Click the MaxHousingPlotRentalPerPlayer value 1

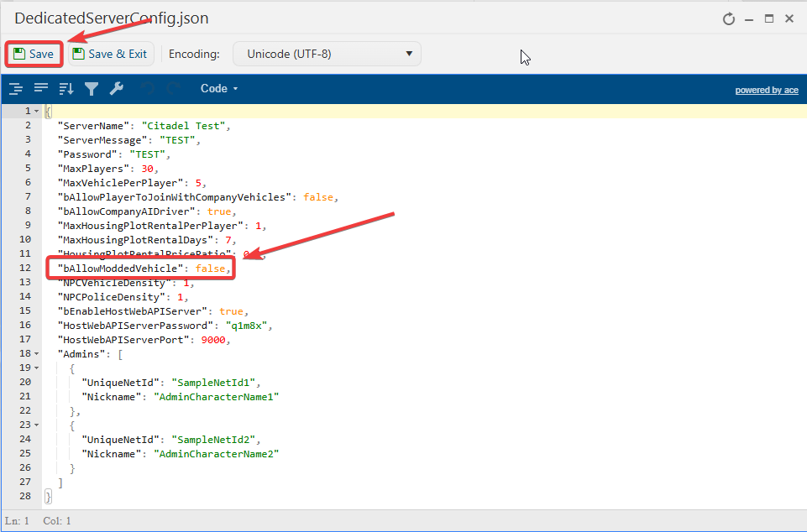[258, 226]
